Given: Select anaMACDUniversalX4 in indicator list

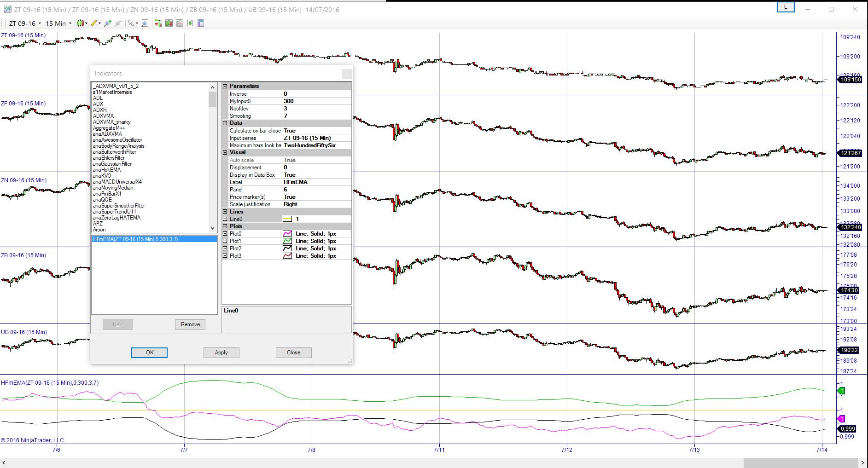Looking at the screenshot, I should [117, 182].
